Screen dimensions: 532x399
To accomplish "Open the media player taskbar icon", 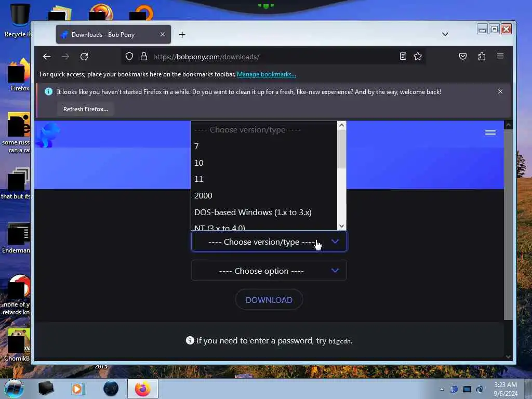I will pyautogui.click(x=77, y=389).
